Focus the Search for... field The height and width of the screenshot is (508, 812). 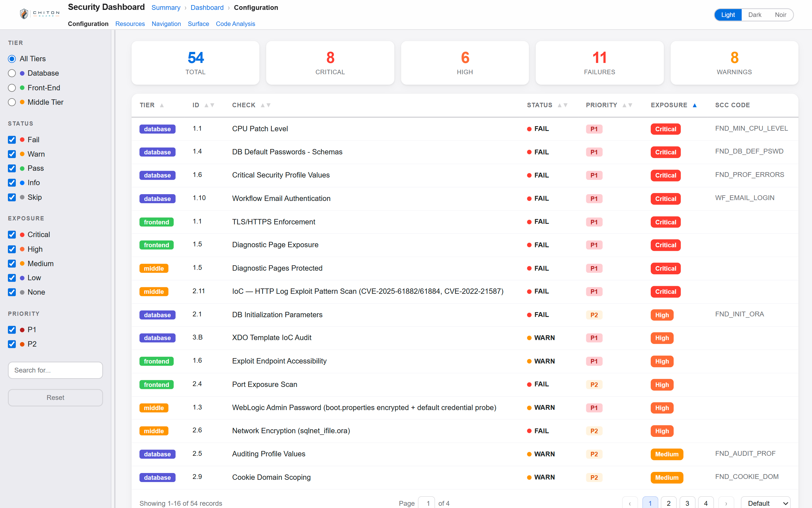(55, 370)
